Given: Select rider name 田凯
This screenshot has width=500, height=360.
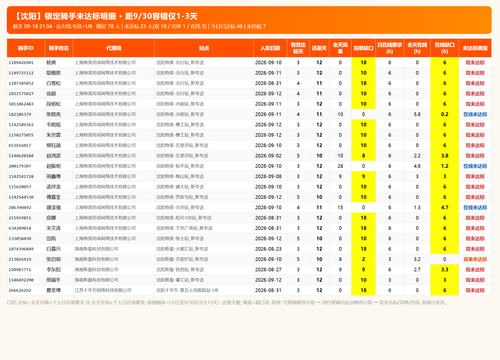Looking at the screenshot, I should coord(51,238).
